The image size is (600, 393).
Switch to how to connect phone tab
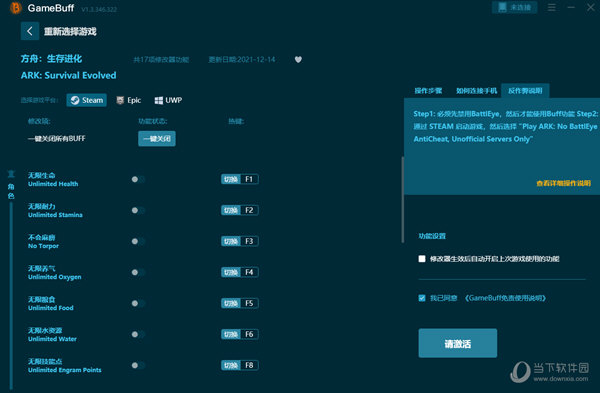point(476,91)
